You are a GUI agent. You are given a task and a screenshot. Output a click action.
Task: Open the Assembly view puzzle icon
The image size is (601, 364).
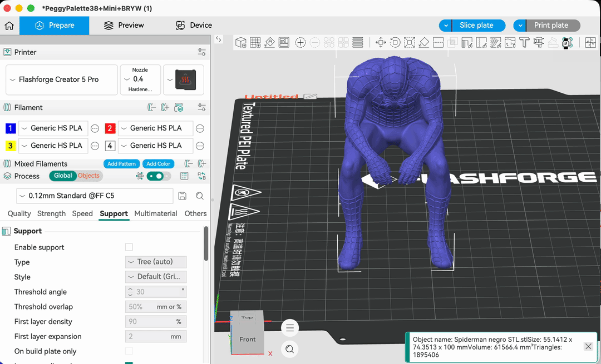pos(590,42)
